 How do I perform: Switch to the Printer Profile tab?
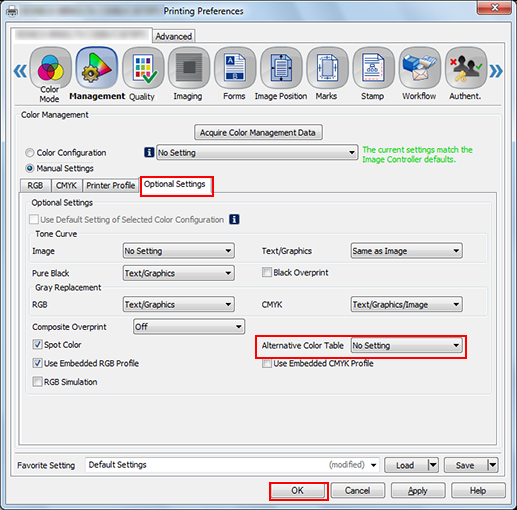click(111, 185)
